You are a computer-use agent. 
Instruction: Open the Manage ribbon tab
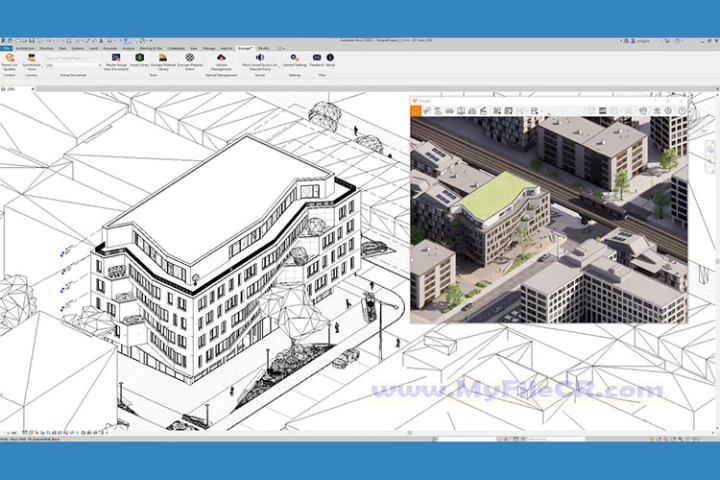point(209,47)
